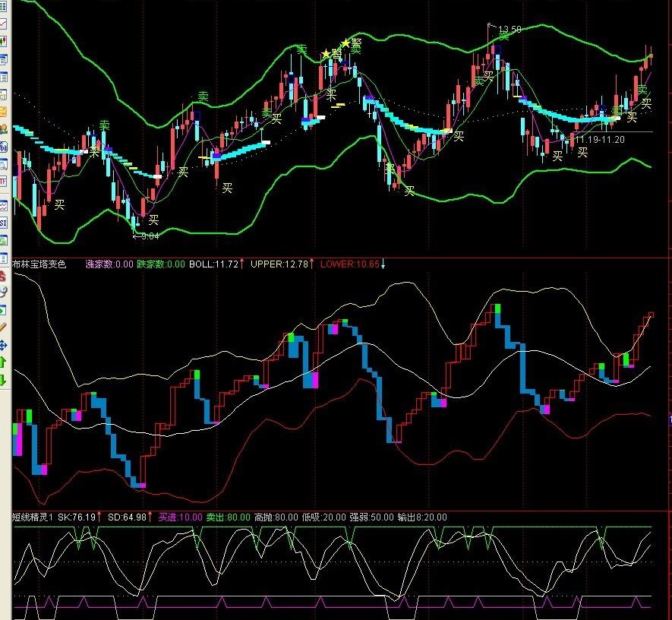The height and width of the screenshot is (620, 672).
Task: Switch to candlestick chart icon
Action: pyautogui.click(x=3, y=42)
